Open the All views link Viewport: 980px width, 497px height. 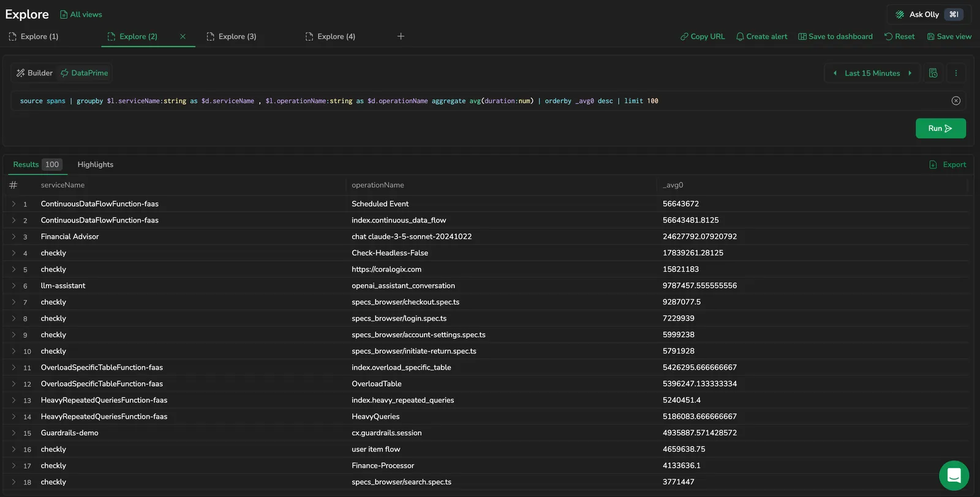coord(81,14)
